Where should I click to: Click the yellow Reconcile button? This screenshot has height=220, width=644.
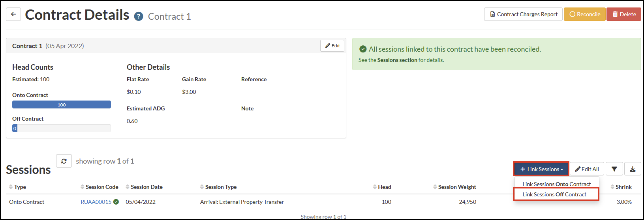coord(584,14)
